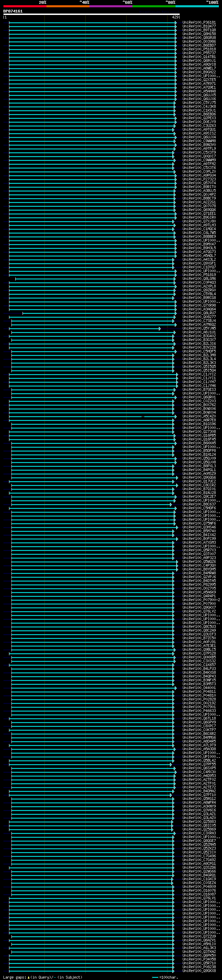The width and height of the screenshot is (222, 980).
Task: Open hit UniRef100_P07900-2
Action: click(x=201, y=600)
